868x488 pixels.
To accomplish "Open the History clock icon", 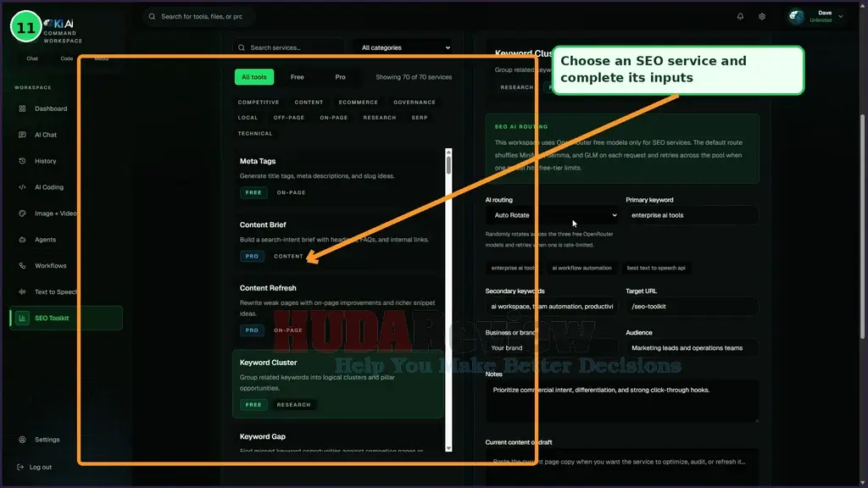I will tap(22, 161).
